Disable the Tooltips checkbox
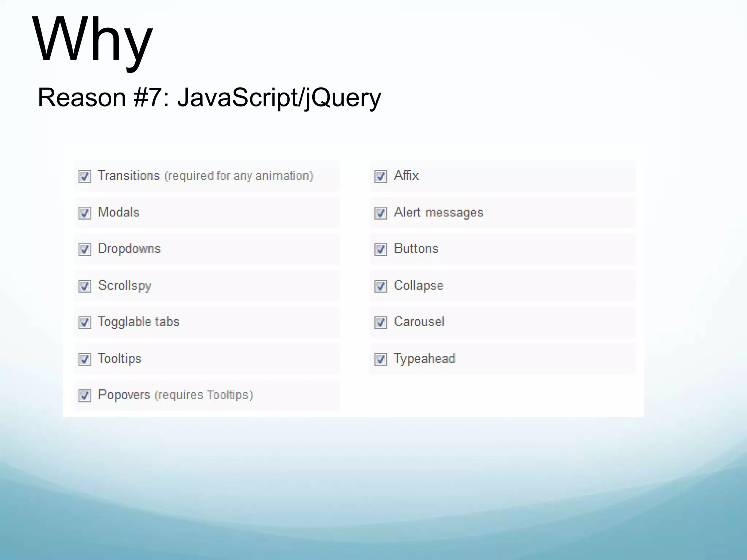Viewport: 747px width, 560px height. tap(85, 359)
